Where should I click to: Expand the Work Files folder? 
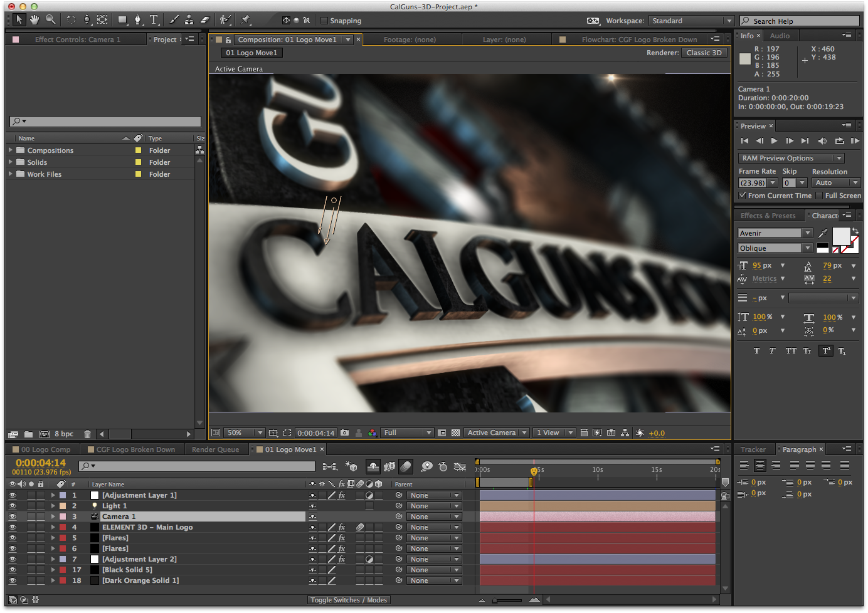point(11,174)
